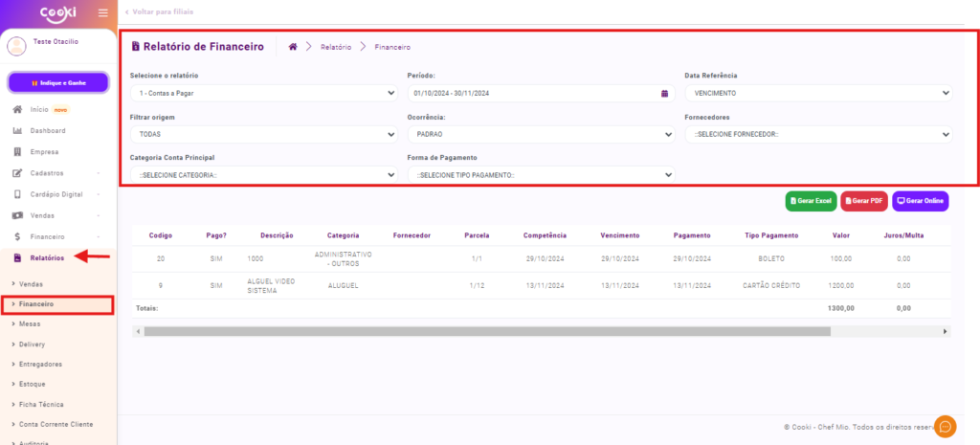This screenshot has height=445, width=980.
Task: Open the Data Referência VENCIMENTO dropdown
Action: click(x=818, y=94)
